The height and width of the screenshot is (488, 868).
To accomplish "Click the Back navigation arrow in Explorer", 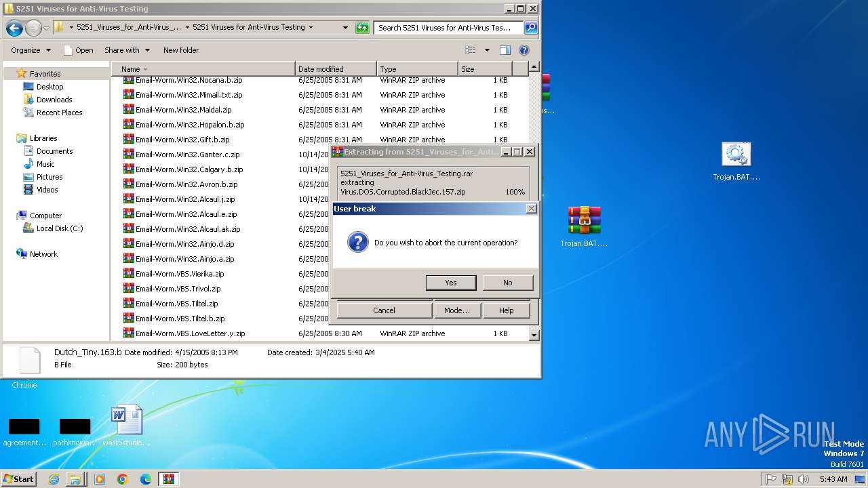I will pos(14,28).
